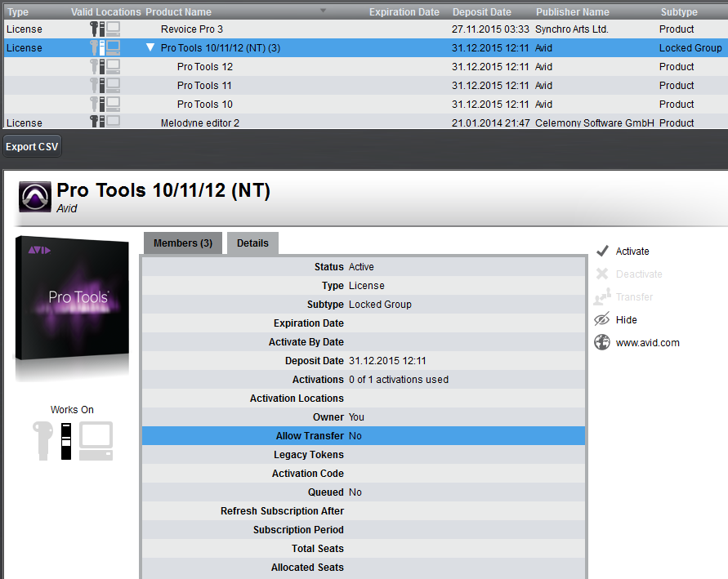The width and height of the screenshot is (728, 579).
Task: Click the Activation Code row
Action: (x=364, y=473)
